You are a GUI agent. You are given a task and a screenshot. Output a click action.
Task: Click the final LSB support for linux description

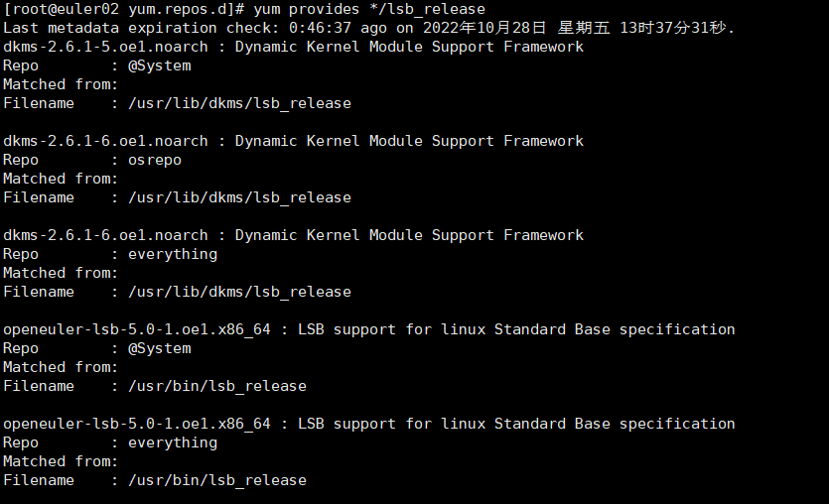coord(516,424)
